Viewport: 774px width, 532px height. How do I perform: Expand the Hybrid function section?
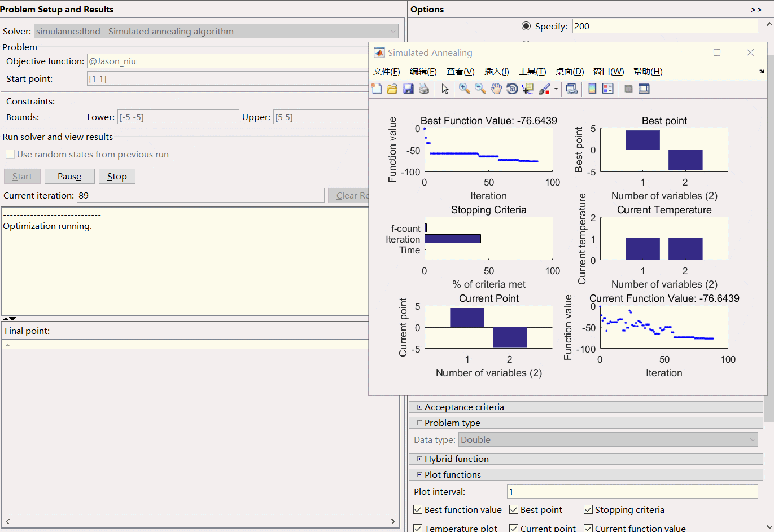pos(419,459)
